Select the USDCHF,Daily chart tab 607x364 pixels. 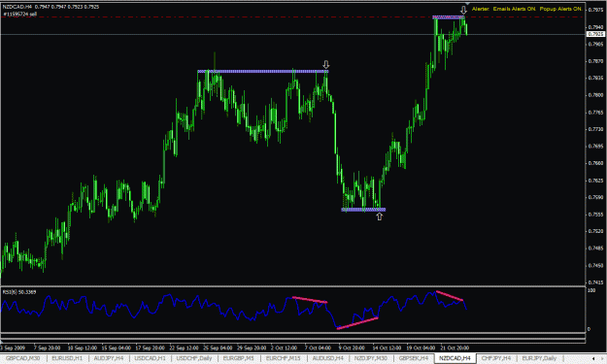[x=194, y=358]
